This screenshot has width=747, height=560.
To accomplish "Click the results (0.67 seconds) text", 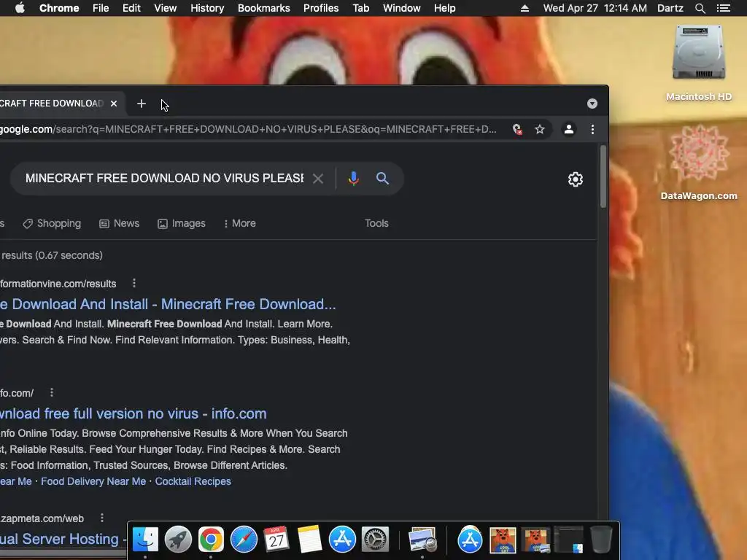I will [52, 255].
